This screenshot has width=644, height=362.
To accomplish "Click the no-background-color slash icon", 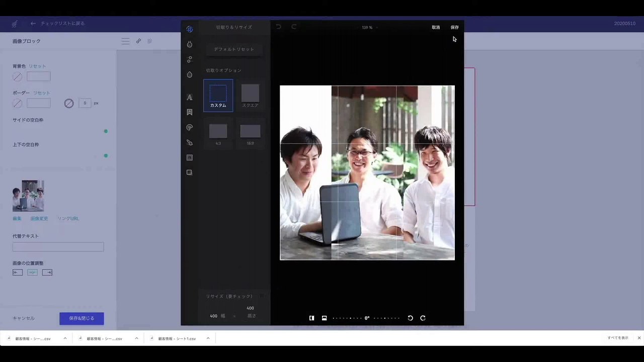I will 18,77.
